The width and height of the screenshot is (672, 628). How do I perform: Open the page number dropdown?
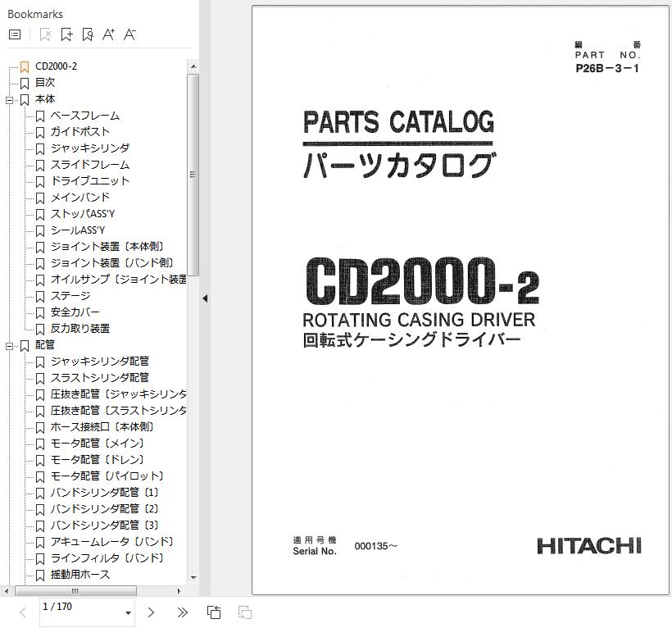128,613
